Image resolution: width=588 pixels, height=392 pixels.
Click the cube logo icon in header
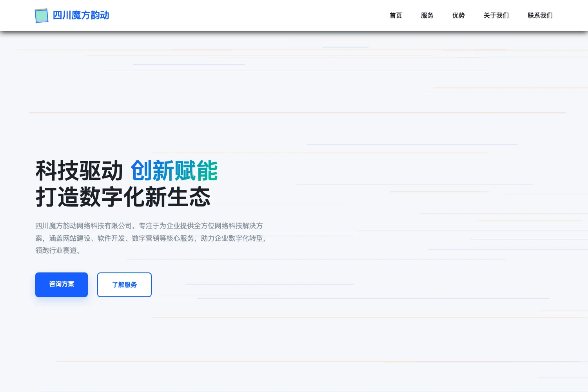pyautogui.click(x=42, y=16)
